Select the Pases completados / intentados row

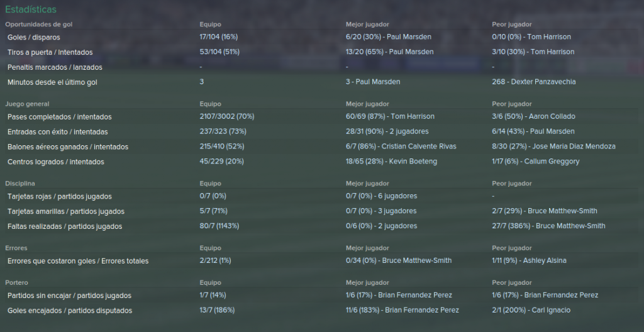point(322,117)
